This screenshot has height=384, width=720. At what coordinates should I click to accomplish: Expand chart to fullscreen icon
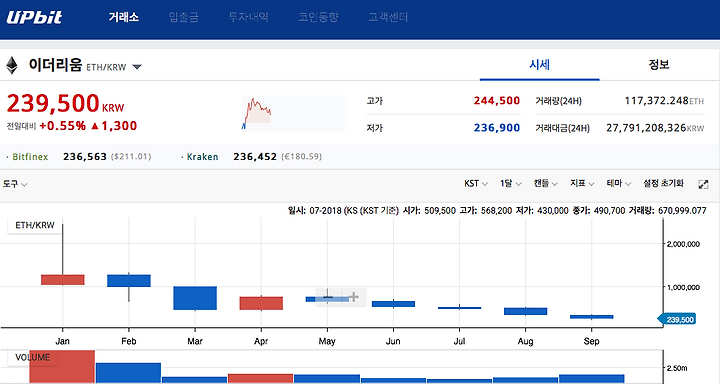pyautogui.click(x=703, y=184)
